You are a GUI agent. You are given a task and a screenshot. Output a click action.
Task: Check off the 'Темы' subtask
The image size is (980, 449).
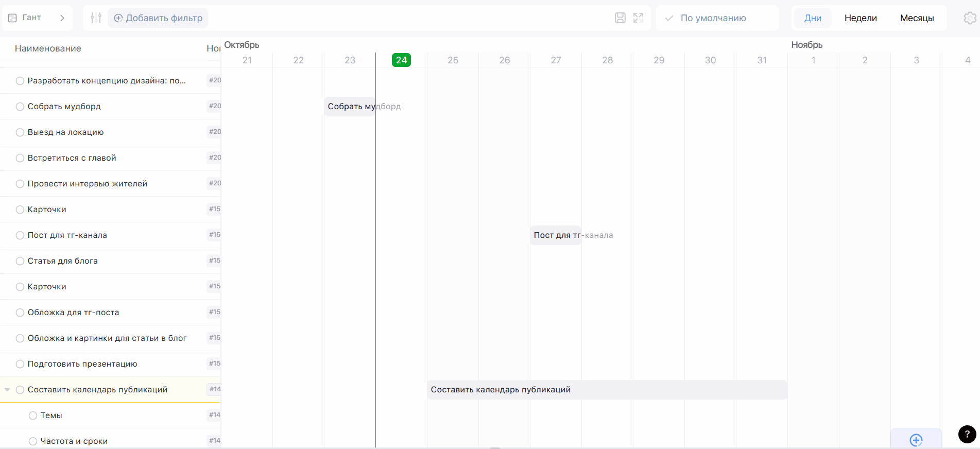click(x=33, y=416)
